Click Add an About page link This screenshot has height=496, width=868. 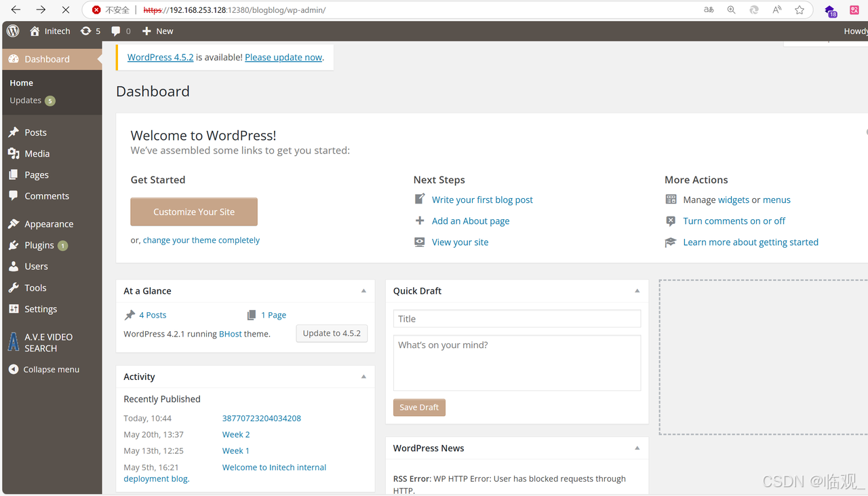pyautogui.click(x=471, y=221)
